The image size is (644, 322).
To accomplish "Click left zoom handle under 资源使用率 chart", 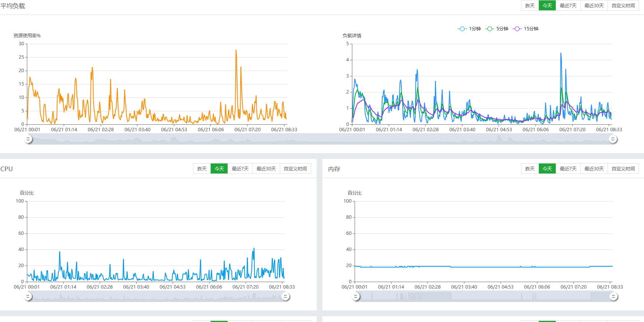I will [x=28, y=139].
